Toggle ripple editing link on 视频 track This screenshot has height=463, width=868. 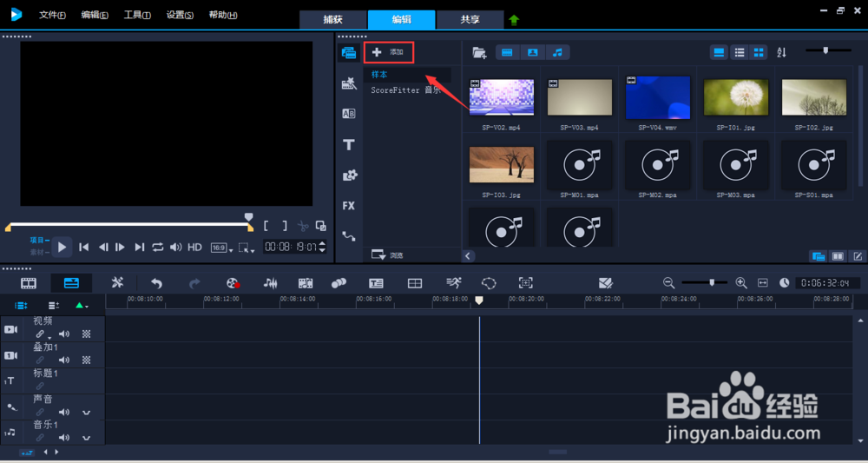[41, 334]
